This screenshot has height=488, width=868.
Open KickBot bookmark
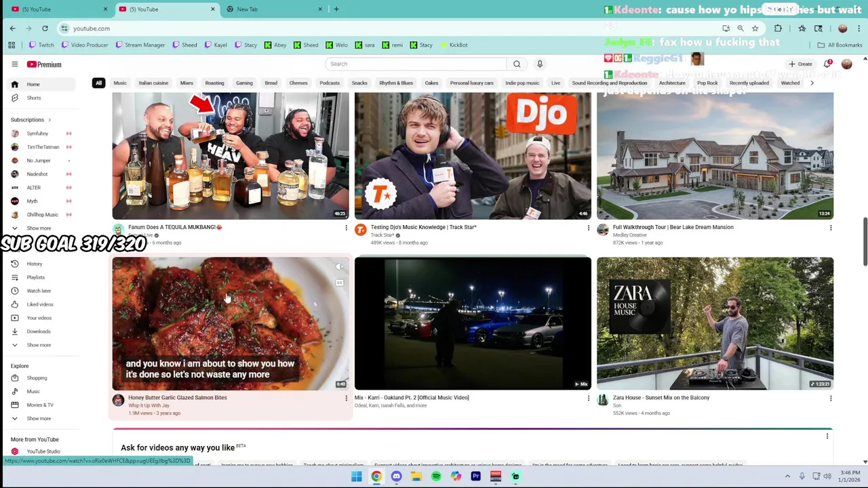(x=454, y=45)
